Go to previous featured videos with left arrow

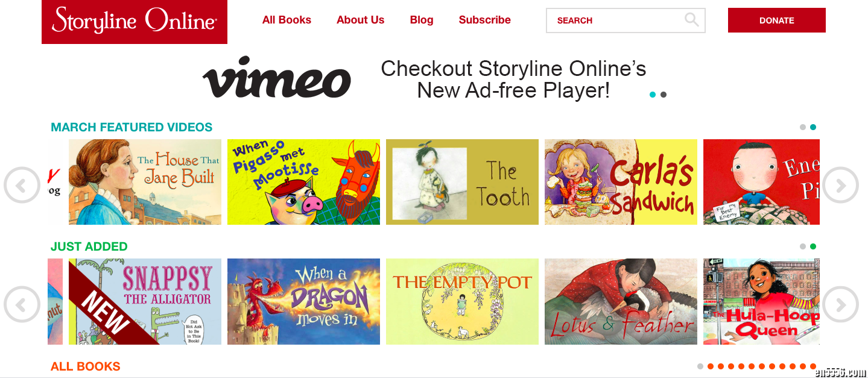[x=22, y=185]
